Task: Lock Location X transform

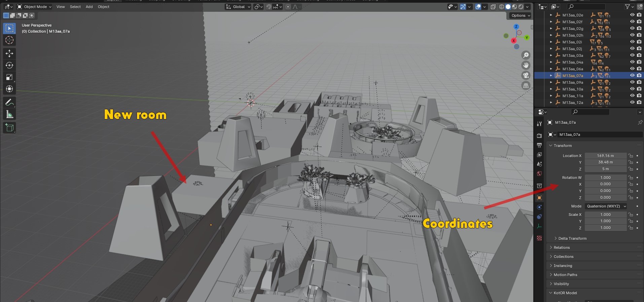Action: [631, 156]
